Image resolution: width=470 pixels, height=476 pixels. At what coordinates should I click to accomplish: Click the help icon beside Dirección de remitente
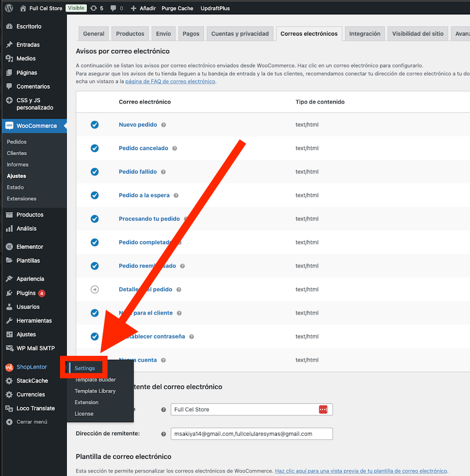(163, 434)
